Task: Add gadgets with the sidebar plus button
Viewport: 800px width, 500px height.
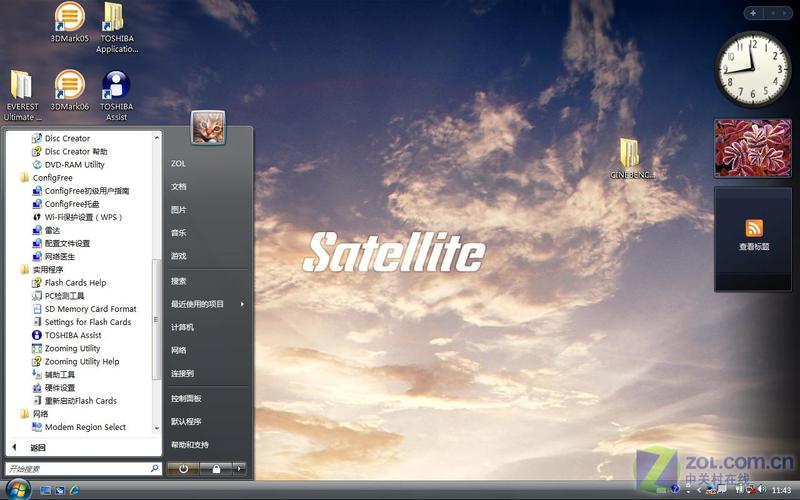Action: (753, 13)
